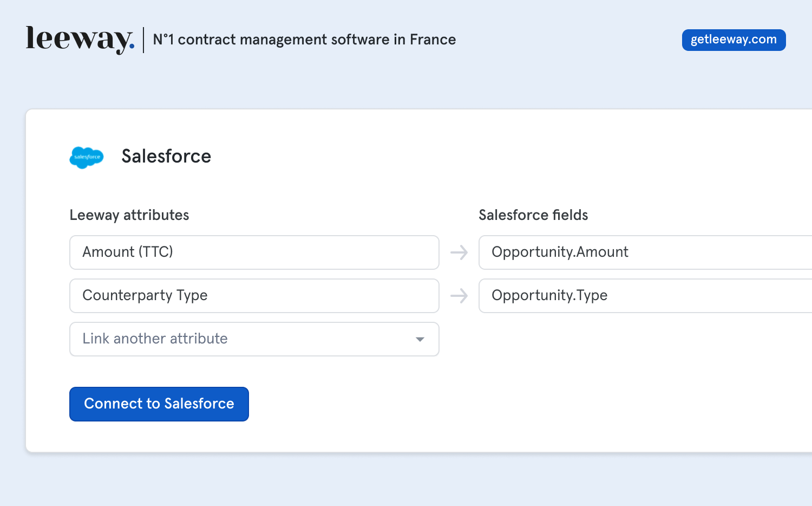
Task: Open the Opportunity.Type Salesforce field
Action: [x=644, y=296]
